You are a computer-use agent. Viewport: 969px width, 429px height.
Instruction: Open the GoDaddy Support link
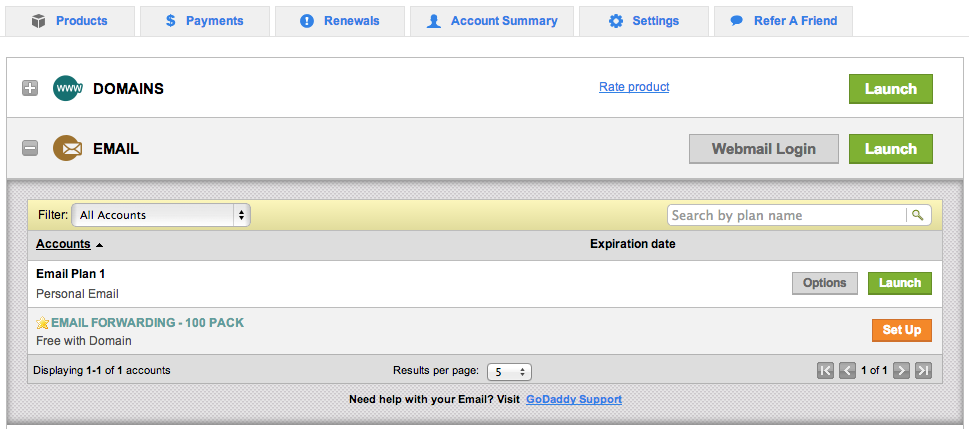[574, 399]
